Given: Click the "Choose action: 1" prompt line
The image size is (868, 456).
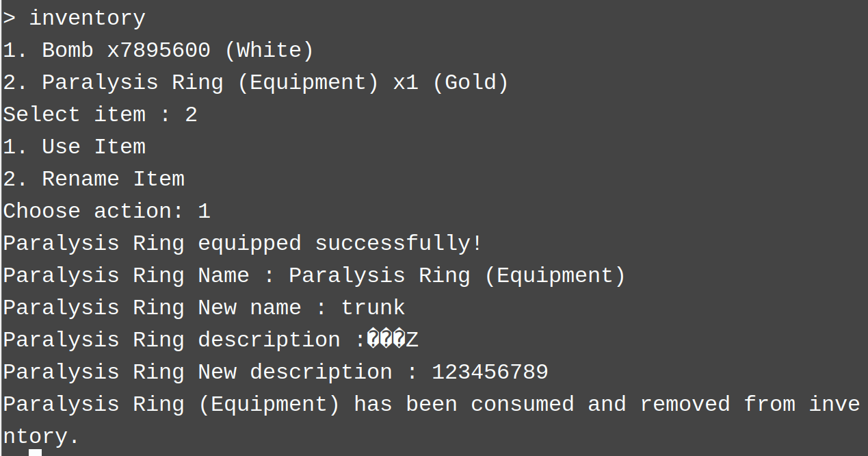Looking at the screenshot, I should point(107,211).
